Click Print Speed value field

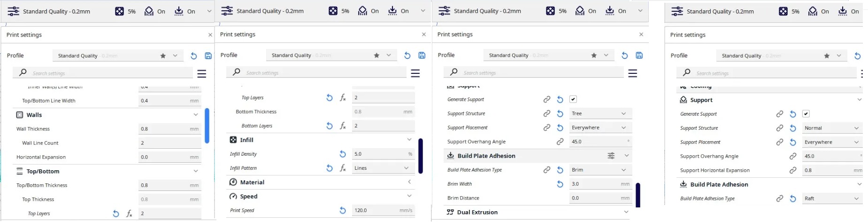384,210
